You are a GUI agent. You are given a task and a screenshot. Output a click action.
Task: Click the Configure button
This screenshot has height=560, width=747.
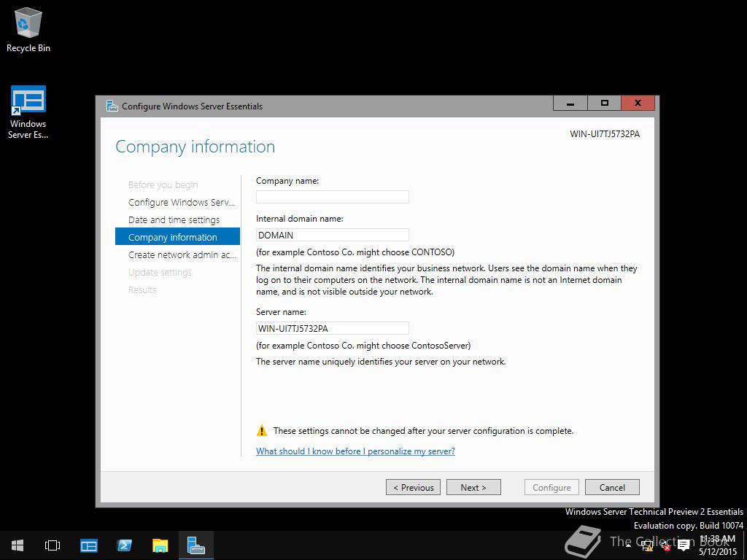pyautogui.click(x=551, y=487)
